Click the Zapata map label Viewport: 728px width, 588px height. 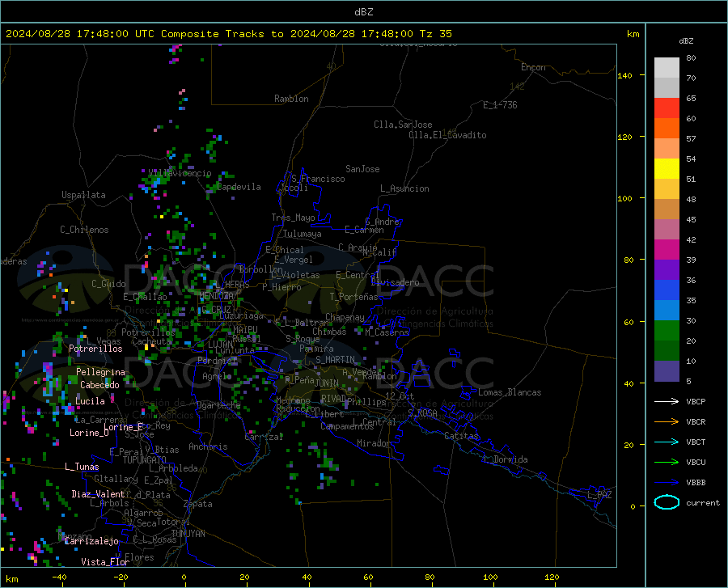click(198, 504)
